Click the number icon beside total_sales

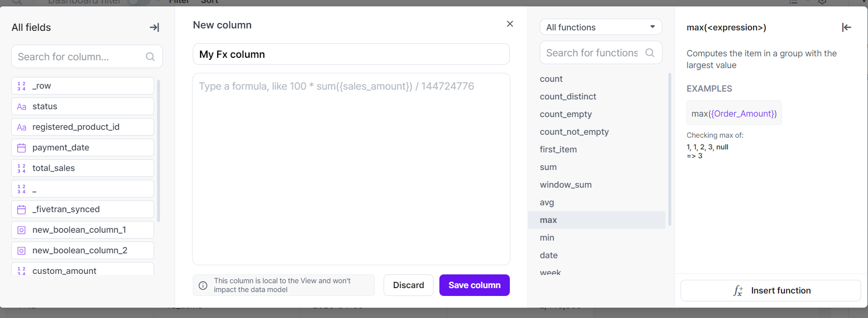click(x=22, y=168)
